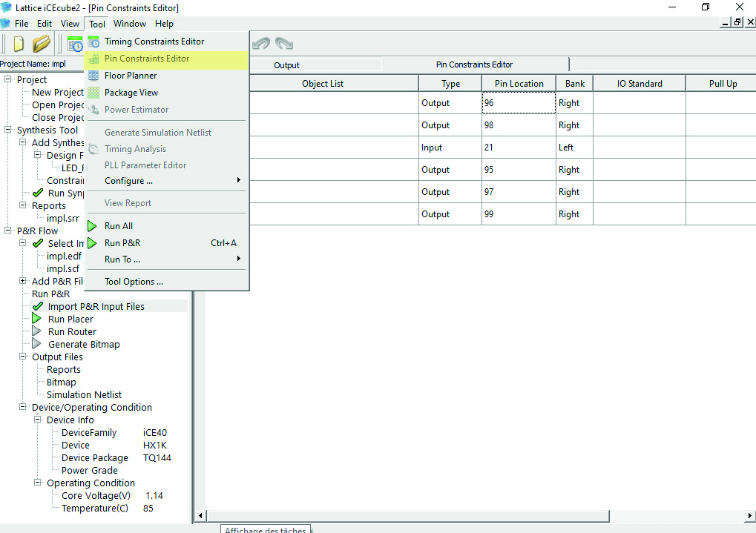Click the Floor Planner grid icon
756x533 pixels.
tap(93, 76)
